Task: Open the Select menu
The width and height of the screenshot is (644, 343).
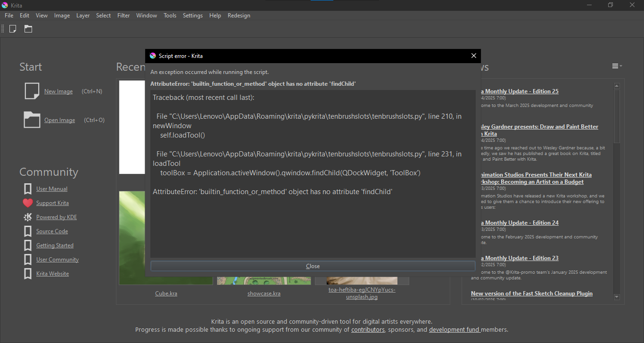Action: (x=103, y=16)
